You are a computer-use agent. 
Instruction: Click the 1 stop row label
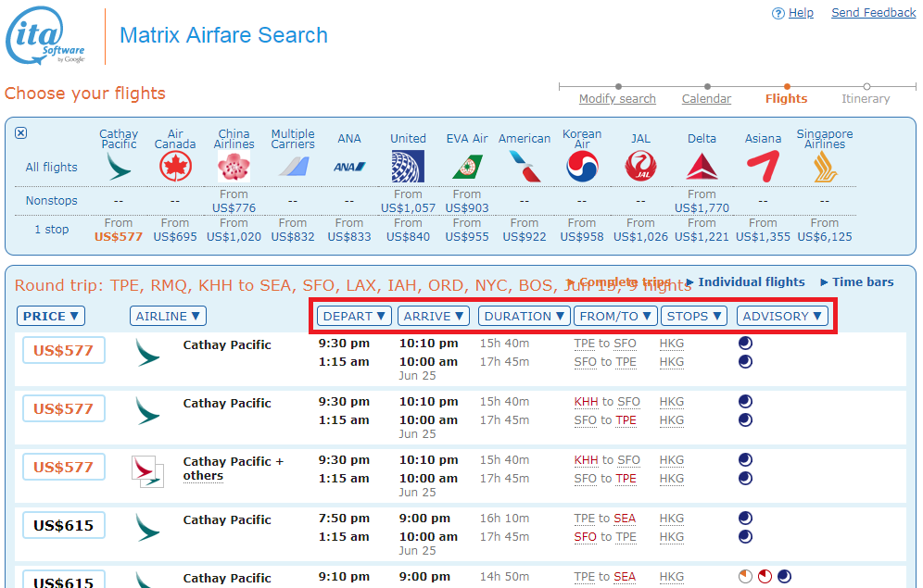tap(51, 230)
